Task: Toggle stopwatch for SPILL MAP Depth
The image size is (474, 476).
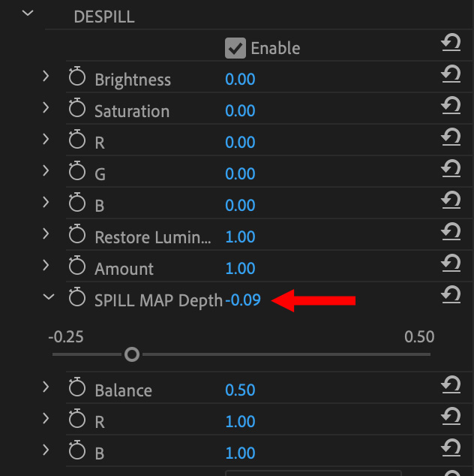Action: click(77, 300)
